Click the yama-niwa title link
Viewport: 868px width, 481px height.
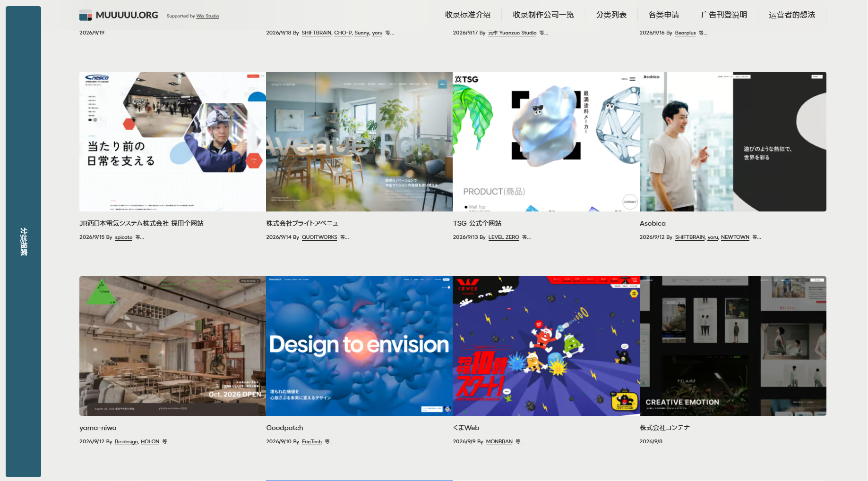(98, 428)
